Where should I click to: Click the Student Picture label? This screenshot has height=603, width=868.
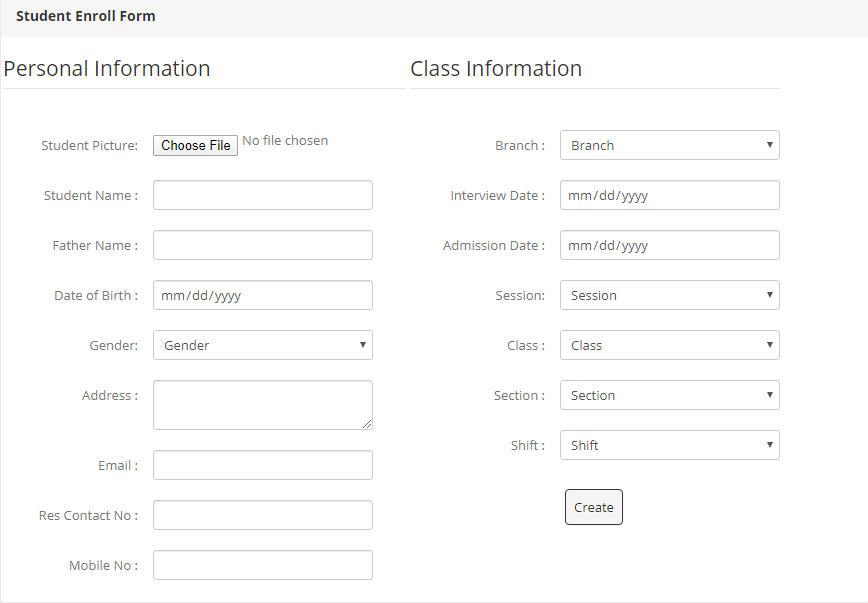[89, 146]
